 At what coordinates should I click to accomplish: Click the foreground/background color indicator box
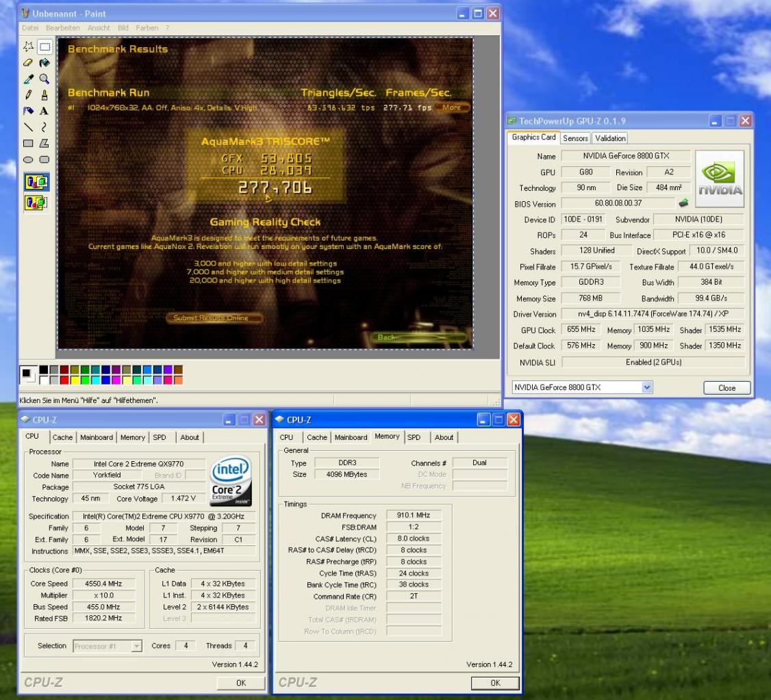pos(28,374)
